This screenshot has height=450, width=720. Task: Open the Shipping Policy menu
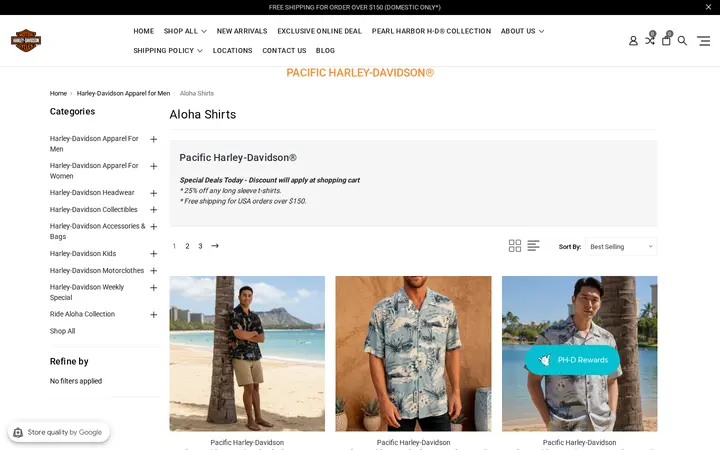[x=168, y=51]
